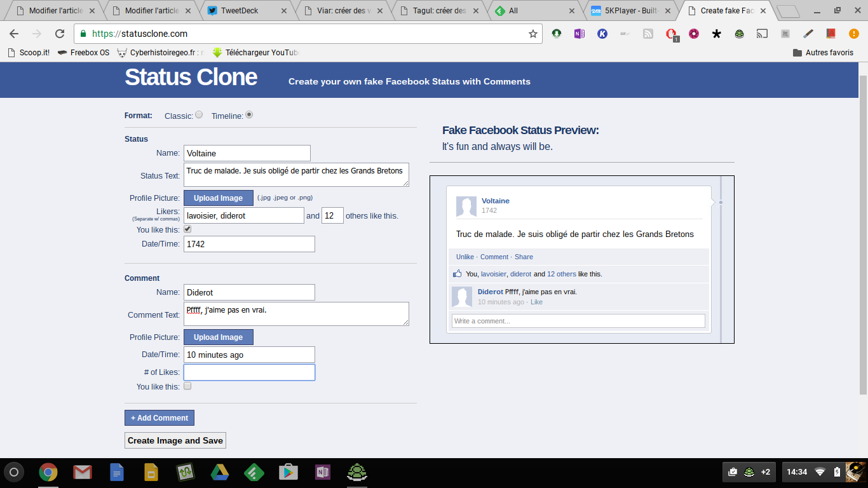This screenshot has height=488, width=868.
Task: Click comment Name field Diderot
Action: click(249, 292)
